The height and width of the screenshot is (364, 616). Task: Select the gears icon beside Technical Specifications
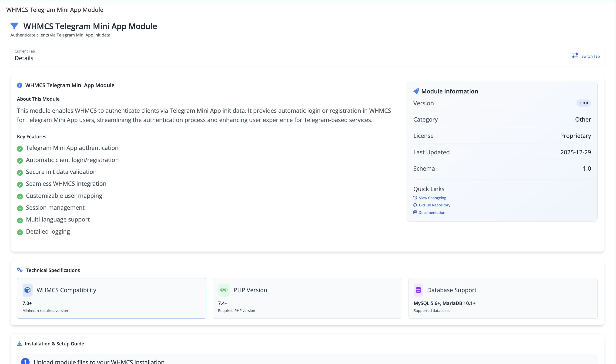pyautogui.click(x=20, y=270)
